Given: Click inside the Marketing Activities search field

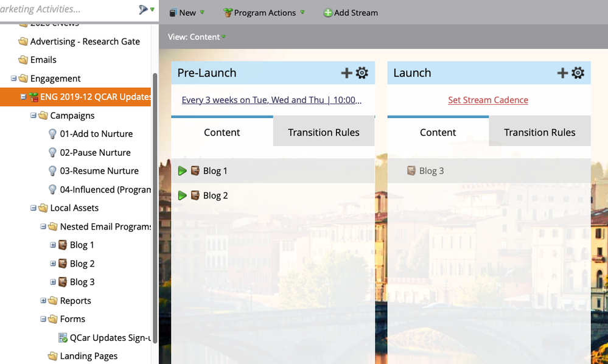Looking at the screenshot, I should [68, 9].
